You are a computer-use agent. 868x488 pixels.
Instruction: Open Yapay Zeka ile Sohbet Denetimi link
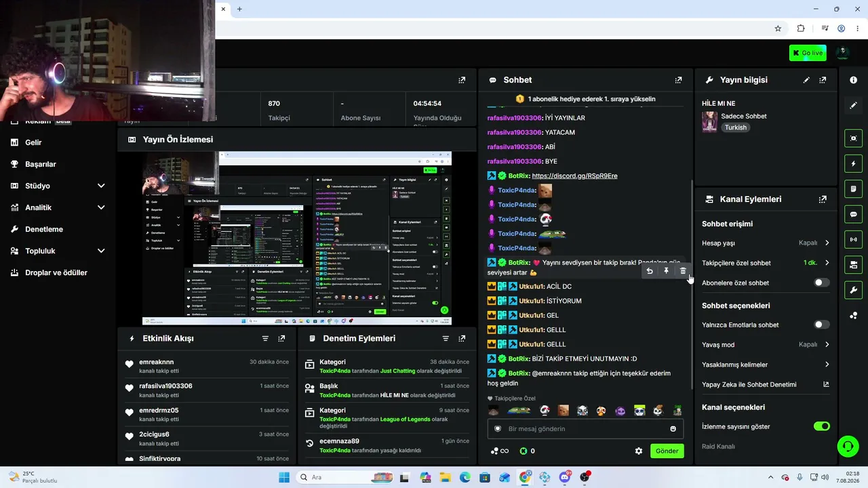coord(766,384)
